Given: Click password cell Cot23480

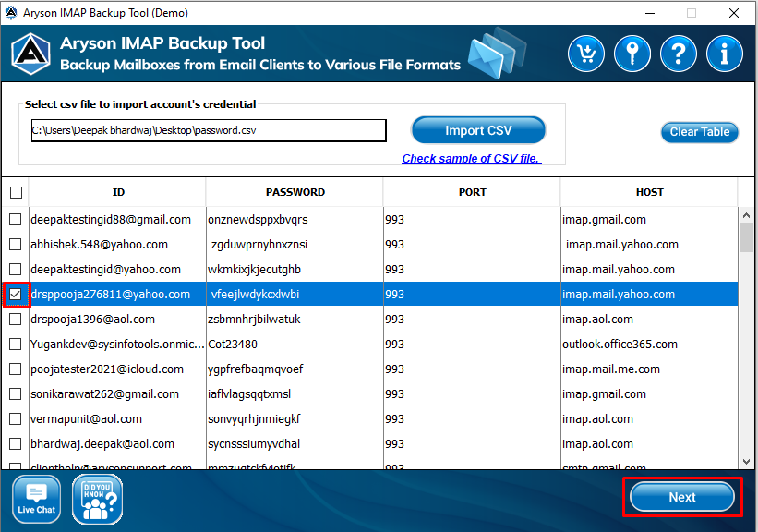Looking at the screenshot, I should tap(295, 344).
